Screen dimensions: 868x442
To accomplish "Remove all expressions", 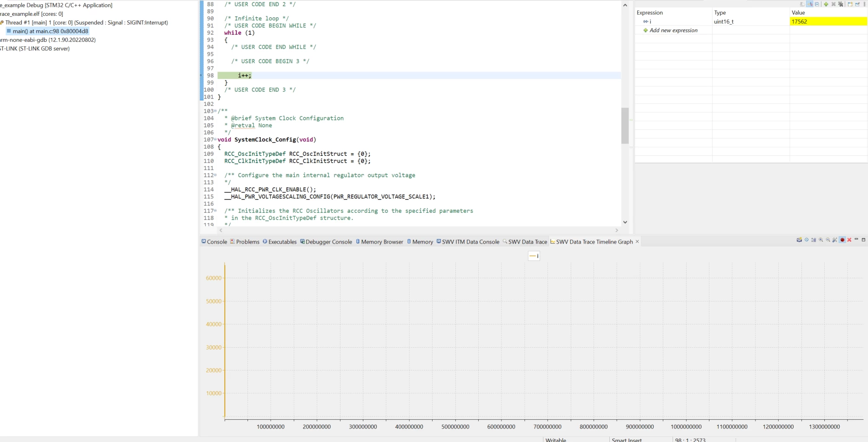I will coord(841,4).
